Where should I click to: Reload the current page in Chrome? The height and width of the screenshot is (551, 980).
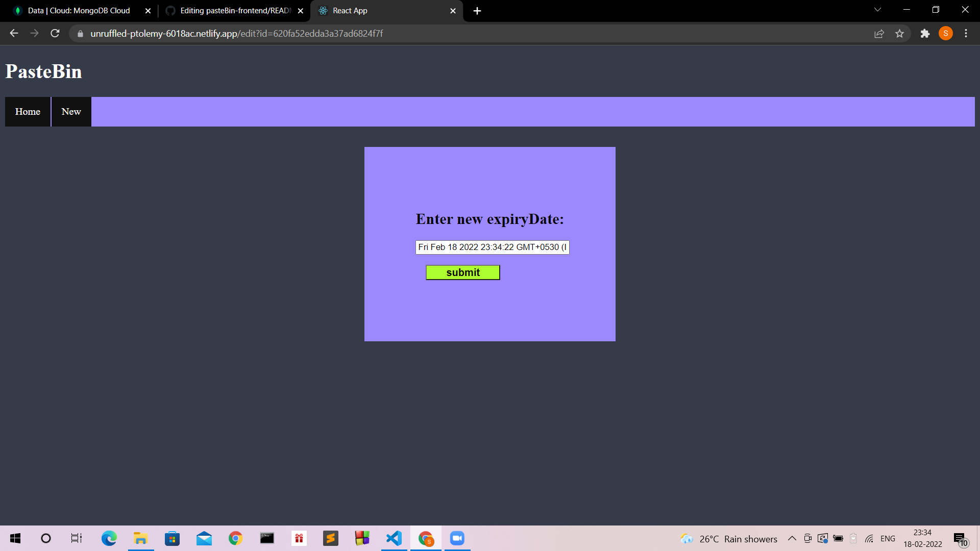(55, 33)
